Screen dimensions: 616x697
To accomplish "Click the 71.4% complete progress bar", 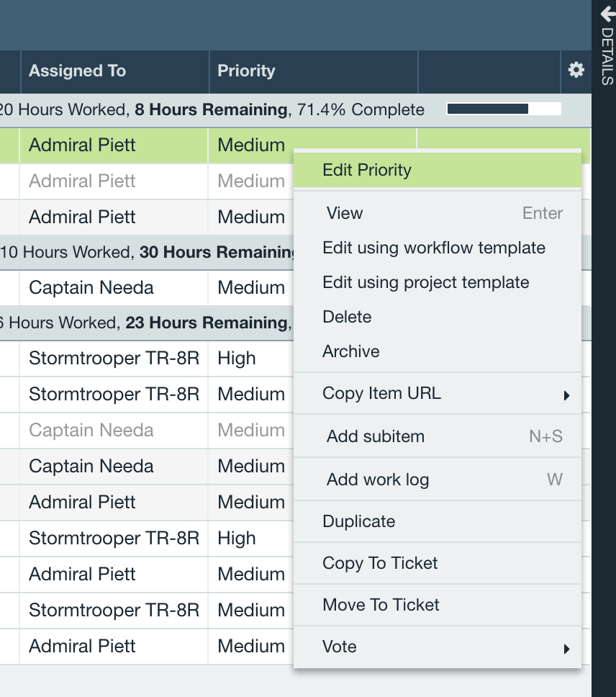I will click(x=504, y=109).
